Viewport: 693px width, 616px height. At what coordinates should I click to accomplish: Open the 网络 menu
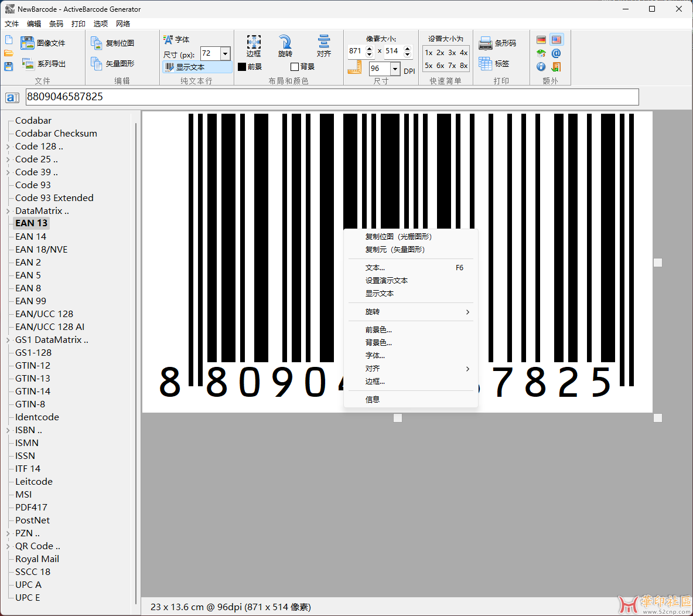pos(123,24)
